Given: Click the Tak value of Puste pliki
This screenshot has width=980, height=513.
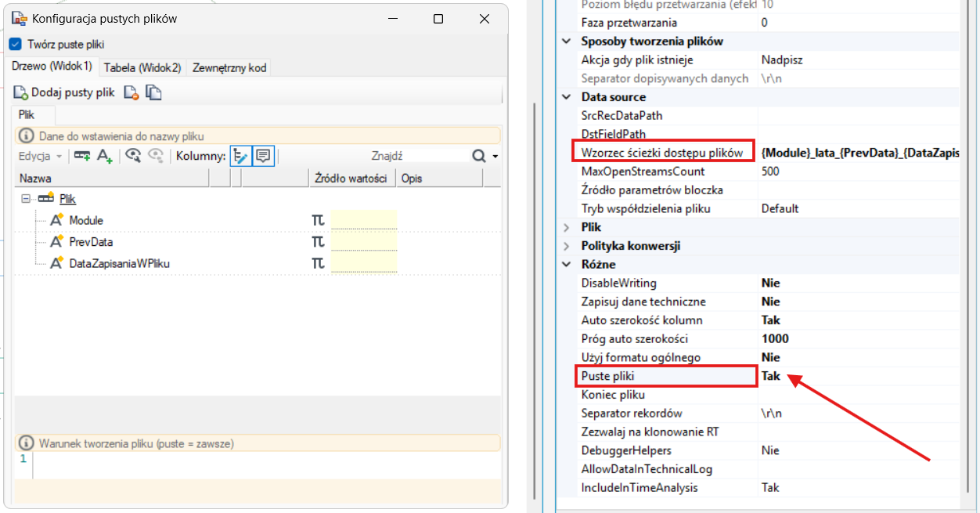Looking at the screenshot, I should [771, 376].
